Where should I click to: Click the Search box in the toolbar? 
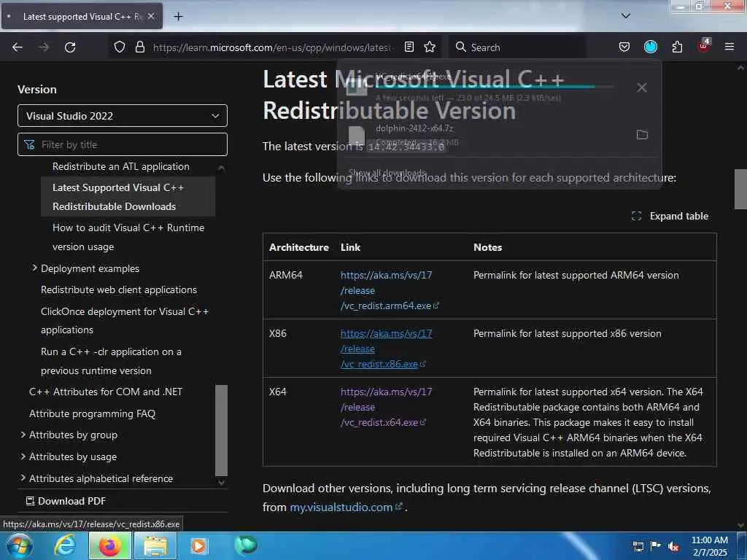point(517,47)
